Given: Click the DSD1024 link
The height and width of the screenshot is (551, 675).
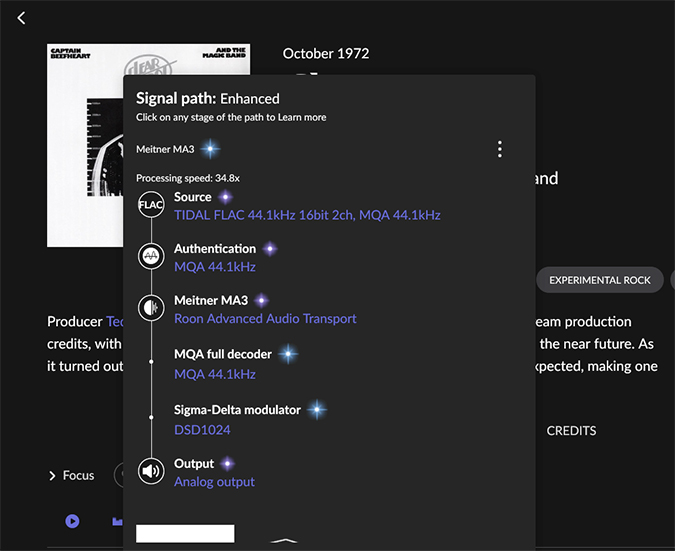Looking at the screenshot, I should (202, 430).
